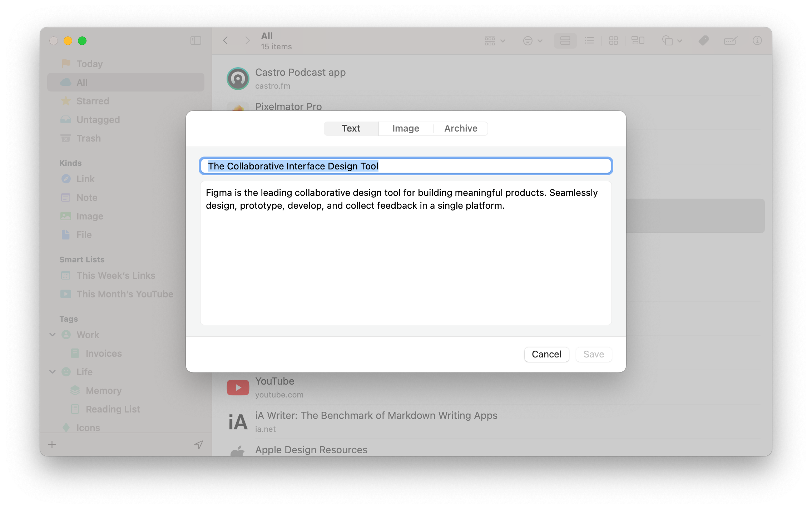Click the Cancel button
This screenshot has width=812, height=509.
pyautogui.click(x=546, y=354)
